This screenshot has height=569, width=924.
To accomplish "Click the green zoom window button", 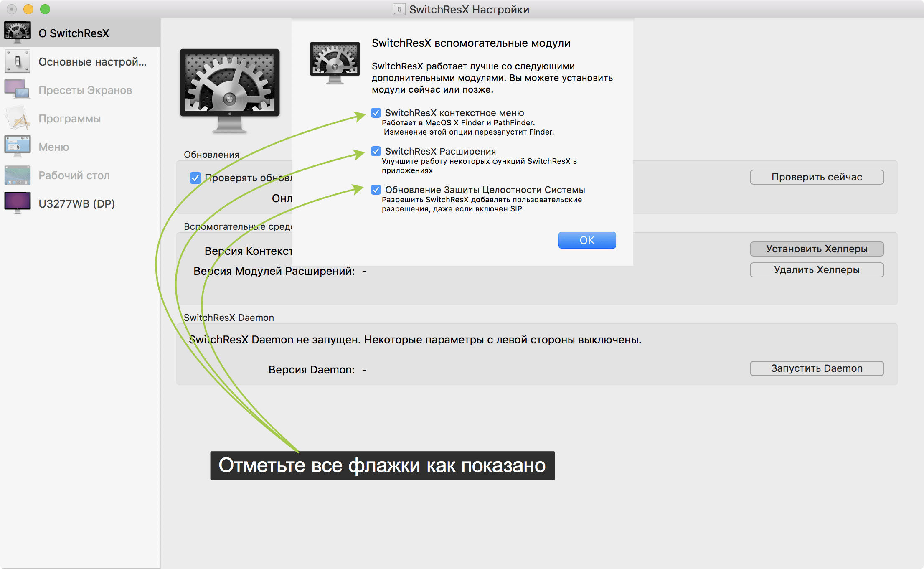I will click(45, 9).
